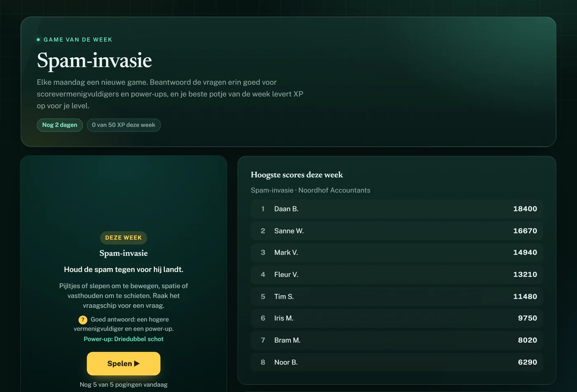Click "Power-up: Driedubbel schot" text

124,339
